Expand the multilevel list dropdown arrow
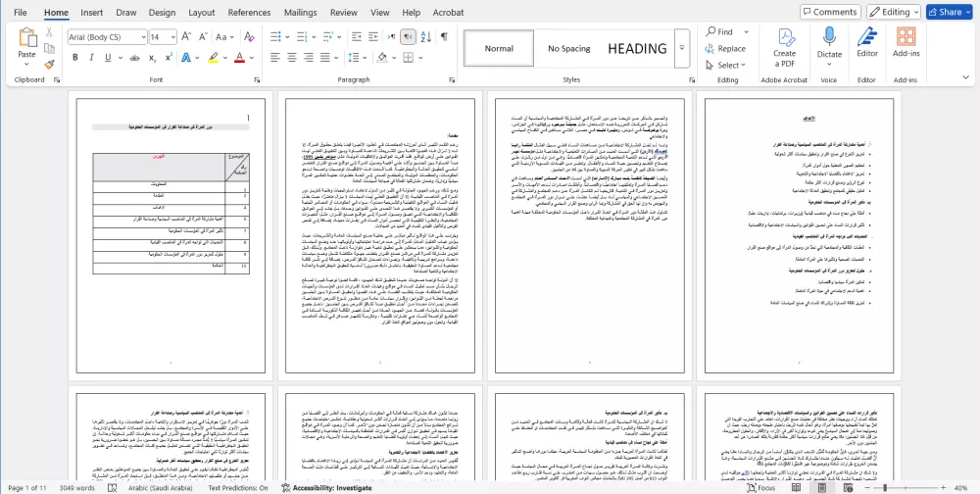 tap(341, 37)
